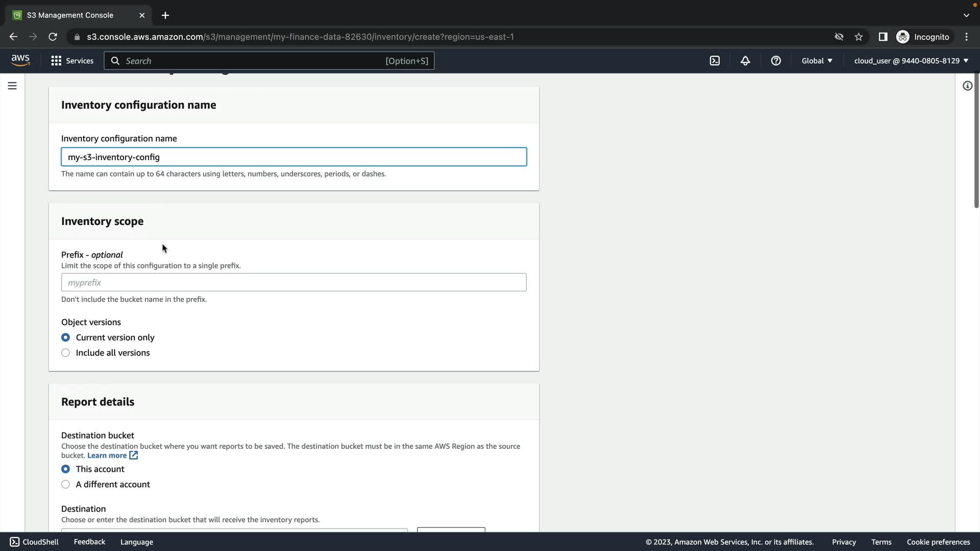Open the help question mark icon
The width and height of the screenshot is (980, 551).
(x=776, y=61)
